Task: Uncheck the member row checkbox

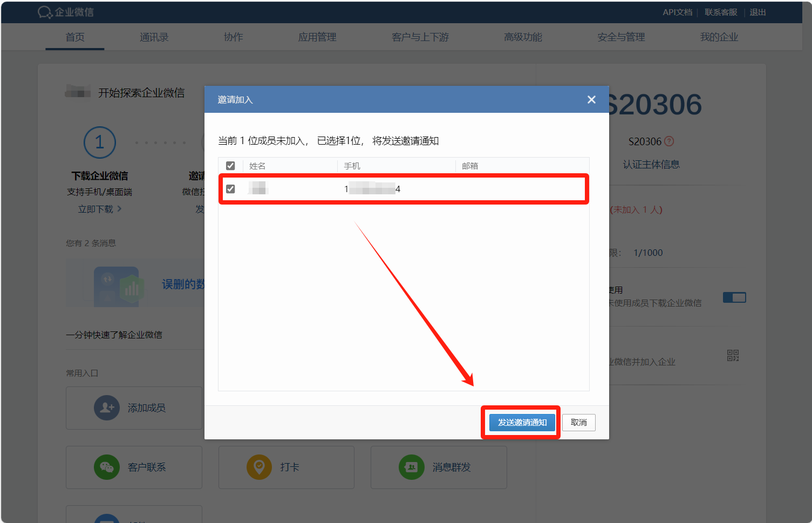Action: (230, 189)
